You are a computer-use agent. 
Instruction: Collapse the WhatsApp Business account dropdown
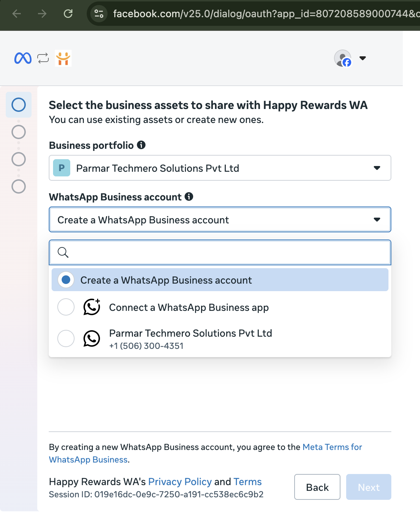(220, 219)
